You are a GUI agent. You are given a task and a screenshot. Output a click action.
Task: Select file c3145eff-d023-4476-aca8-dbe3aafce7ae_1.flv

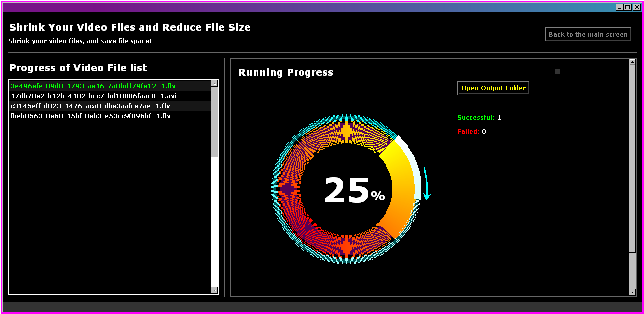pos(110,106)
